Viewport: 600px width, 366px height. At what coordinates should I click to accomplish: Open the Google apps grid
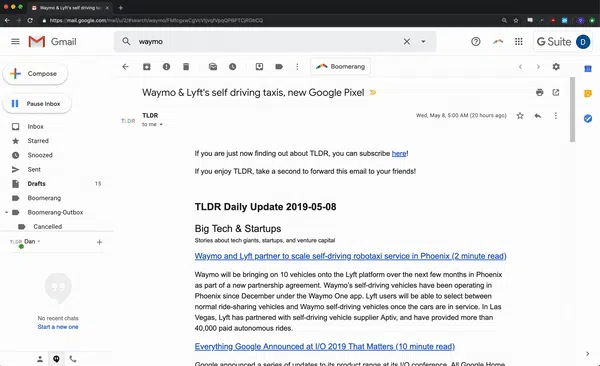(x=518, y=41)
